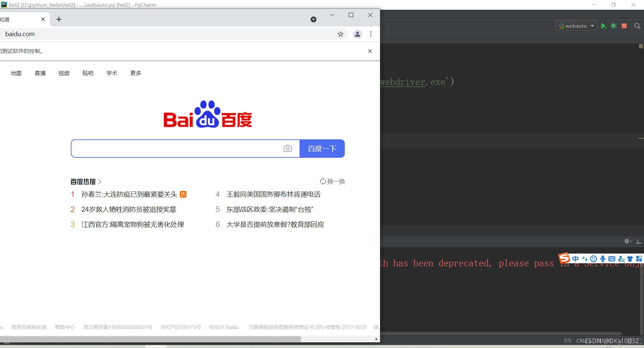The width and height of the screenshot is (644, 348).
Task: Dismiss the automated test software infobar
Action: (x=370, y=51)
